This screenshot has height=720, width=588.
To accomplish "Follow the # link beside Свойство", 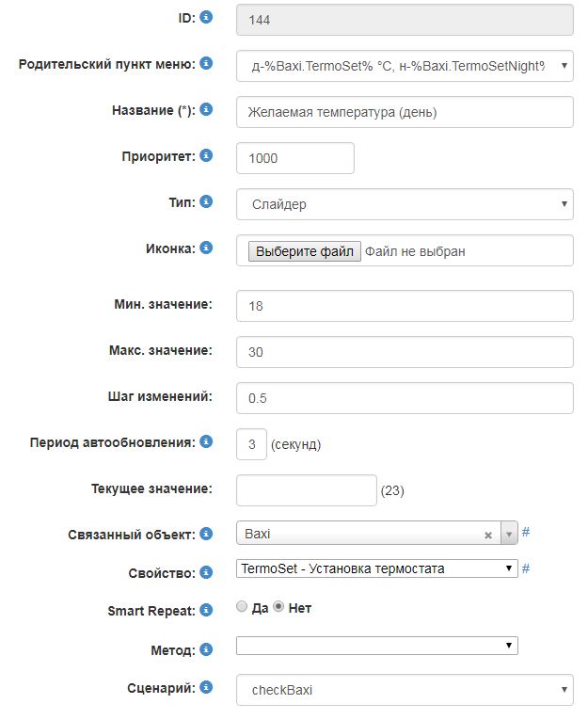I will coord(526,568).
